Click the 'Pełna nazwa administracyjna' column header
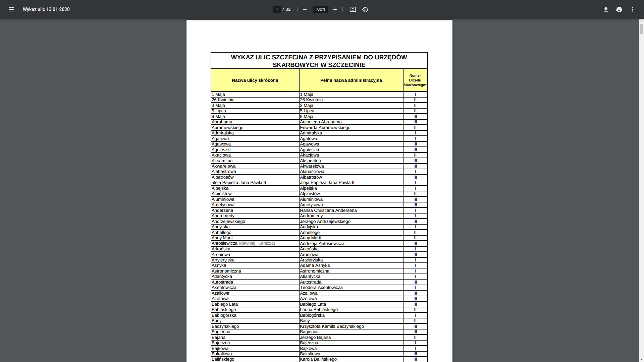The width and height of the screenshot is (644, 362). click(x=351, y=80)
